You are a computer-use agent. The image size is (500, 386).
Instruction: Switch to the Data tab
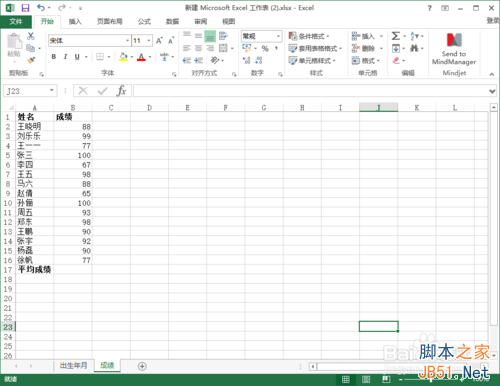pyautogui.click(x=173, y=22)
